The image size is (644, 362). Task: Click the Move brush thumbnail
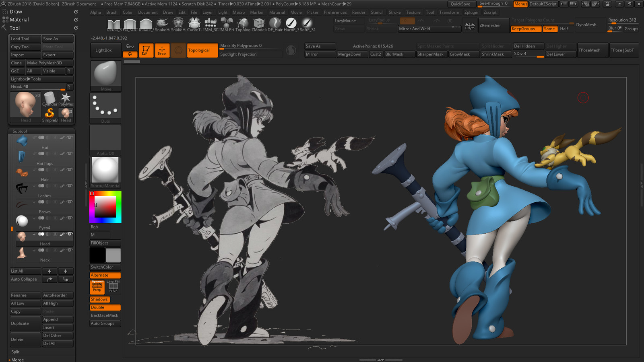105,76
